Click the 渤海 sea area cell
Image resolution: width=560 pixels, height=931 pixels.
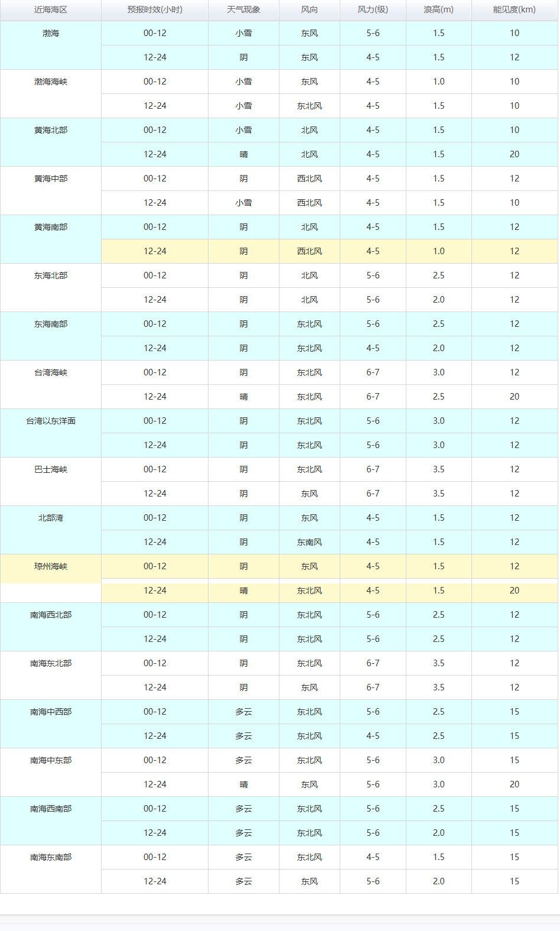pos(51,34)
